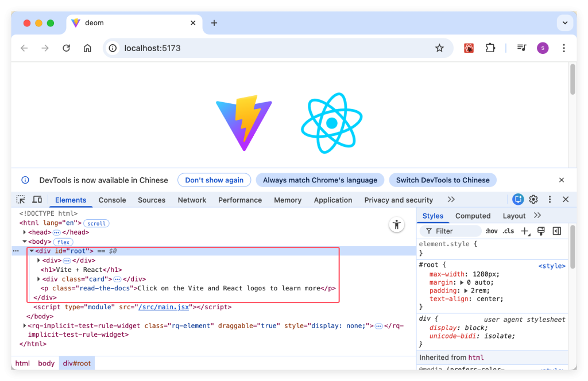Open DevTools AI assistance icon

point(518,199)
